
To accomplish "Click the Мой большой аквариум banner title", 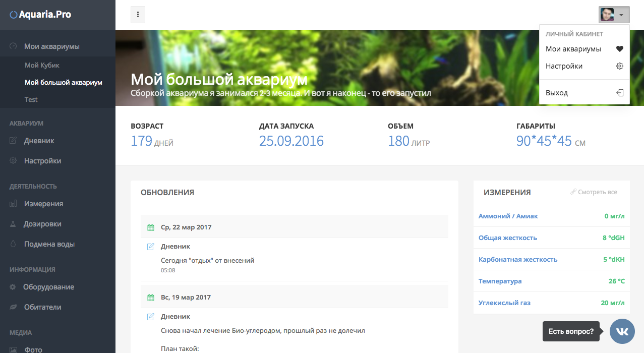I will (x=219, y=80).
